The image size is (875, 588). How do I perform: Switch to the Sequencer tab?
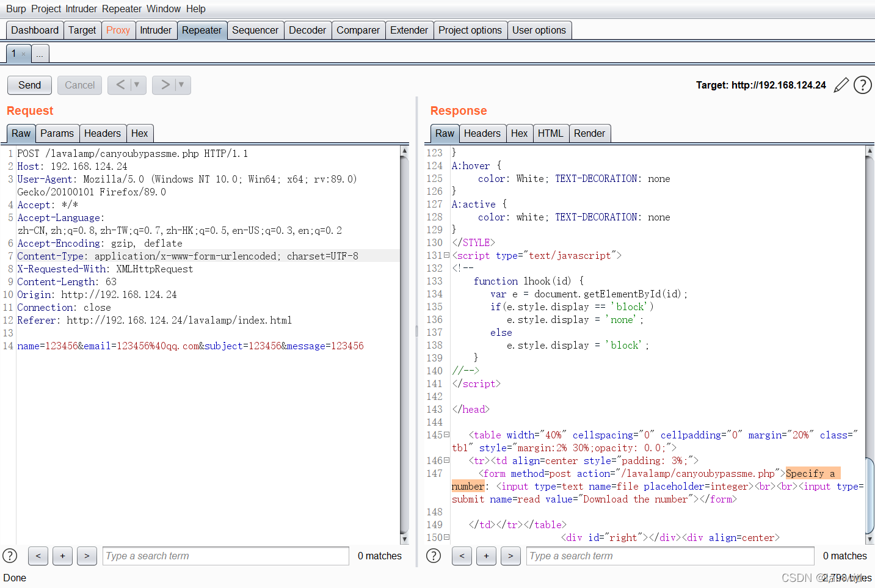255,31
